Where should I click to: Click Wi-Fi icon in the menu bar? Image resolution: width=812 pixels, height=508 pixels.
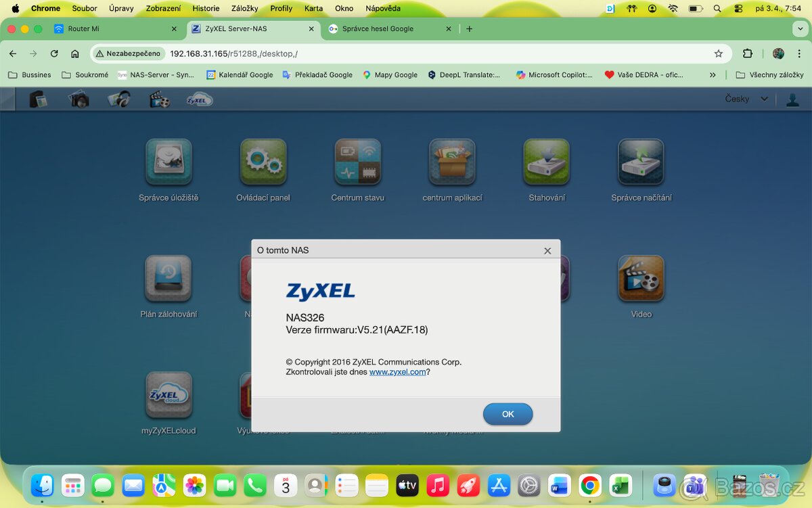click(x=673, y=9)
